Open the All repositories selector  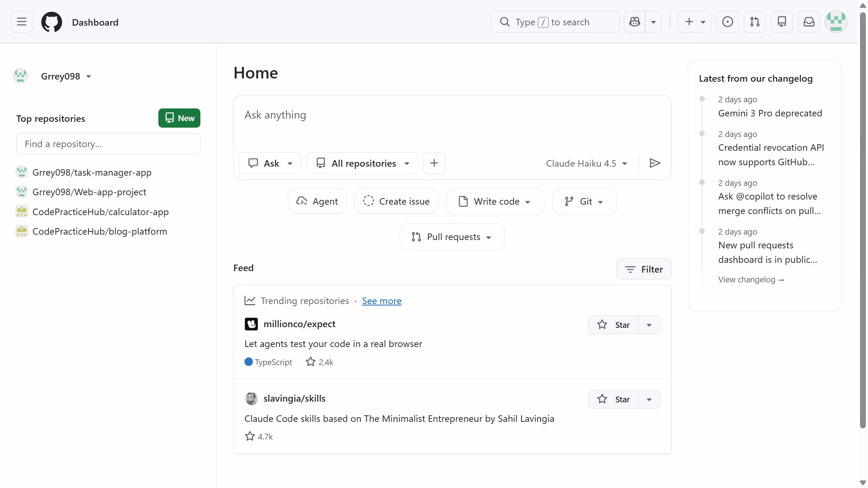362,163
